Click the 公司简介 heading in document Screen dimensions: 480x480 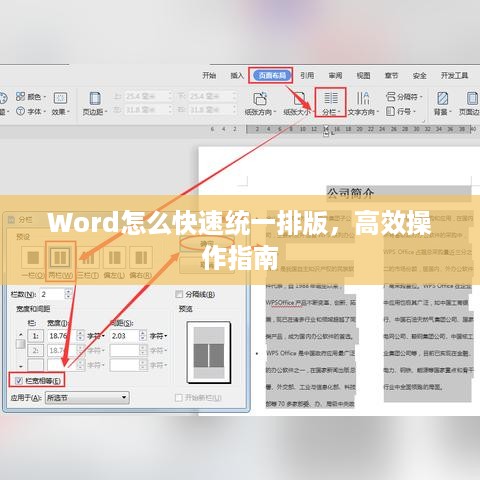(350, 193)
